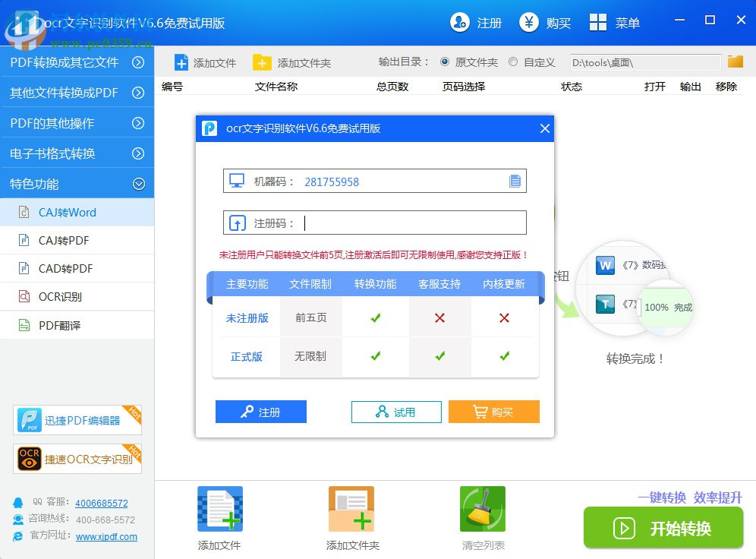Click the 页码选择 column header
This screenshot has width=756, height=559.
coord(463,87)
